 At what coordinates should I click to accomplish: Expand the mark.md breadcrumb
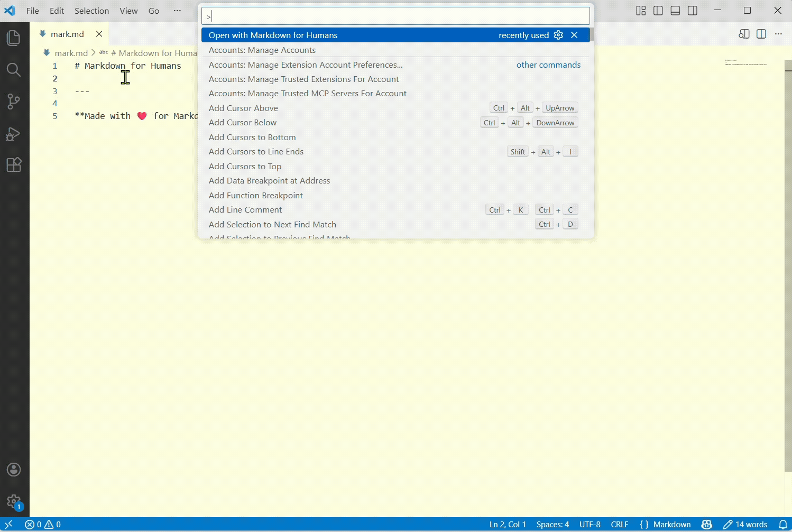coord(71,53)
